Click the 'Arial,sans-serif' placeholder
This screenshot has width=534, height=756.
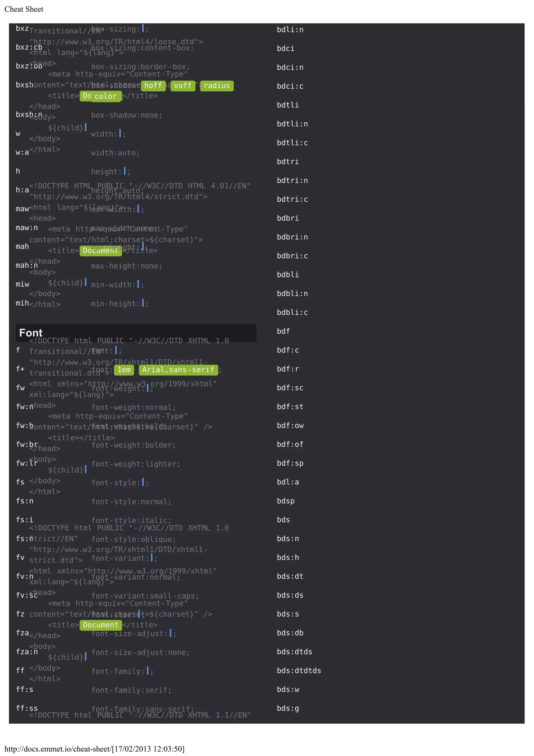pyautogui.click(x=178, y=370)
